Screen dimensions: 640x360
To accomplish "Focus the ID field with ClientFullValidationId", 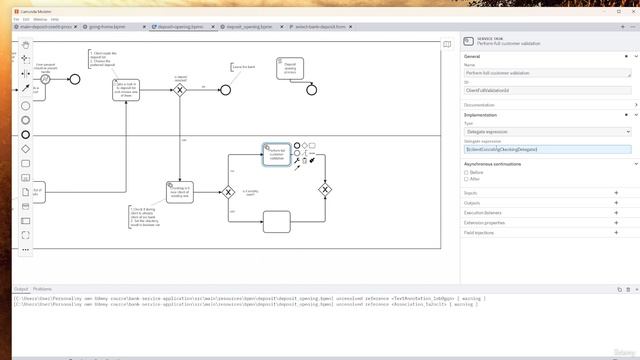I will click(548, 90).
